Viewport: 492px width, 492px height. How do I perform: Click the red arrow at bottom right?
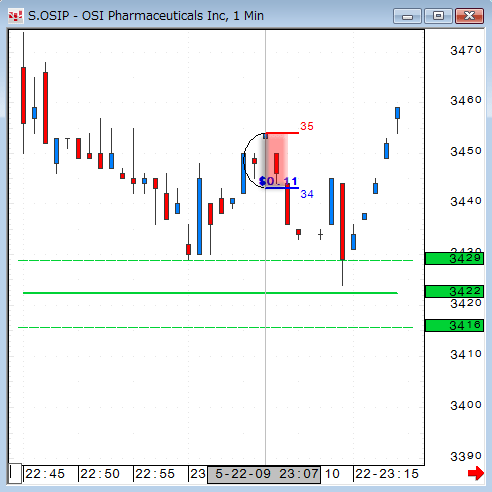pos(476,473)
